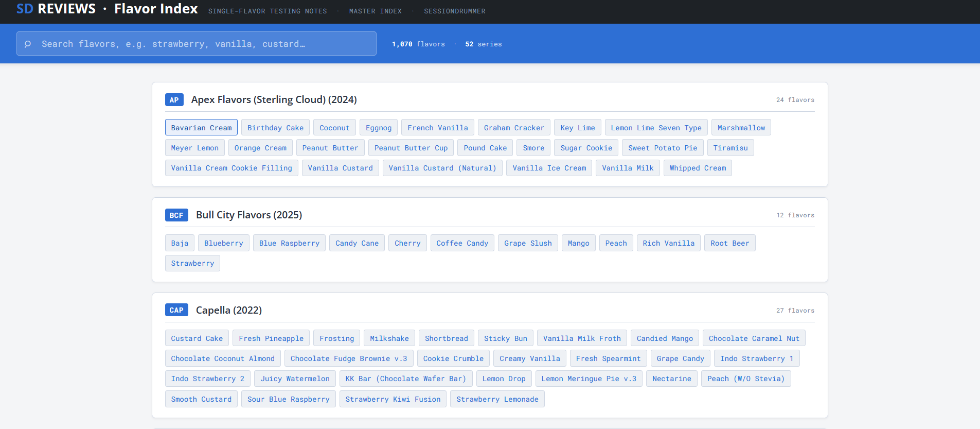
Task: Select Vanilla Custard (Natural) flavor
Action: click(442, 168)
